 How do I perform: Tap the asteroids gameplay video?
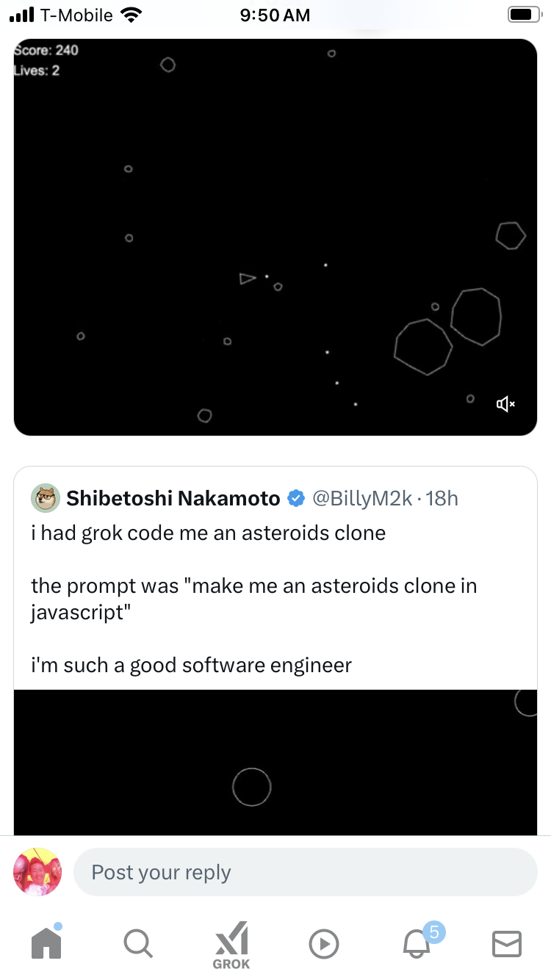(275, 237)
